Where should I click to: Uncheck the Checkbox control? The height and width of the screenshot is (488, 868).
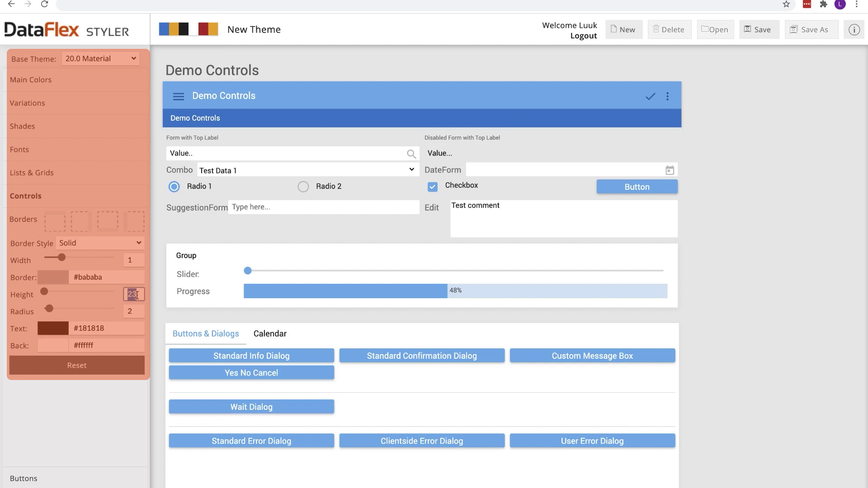433,187
